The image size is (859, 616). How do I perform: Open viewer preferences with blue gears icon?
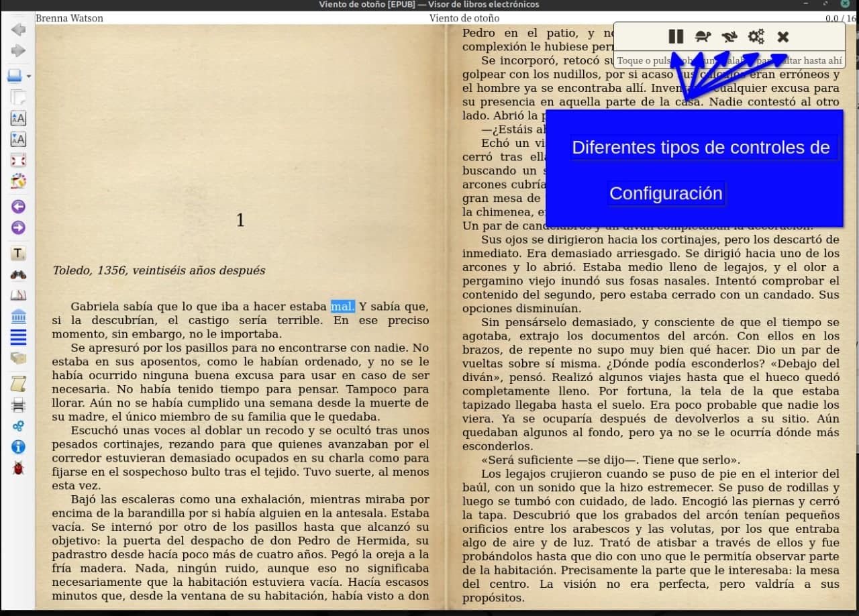18,425
